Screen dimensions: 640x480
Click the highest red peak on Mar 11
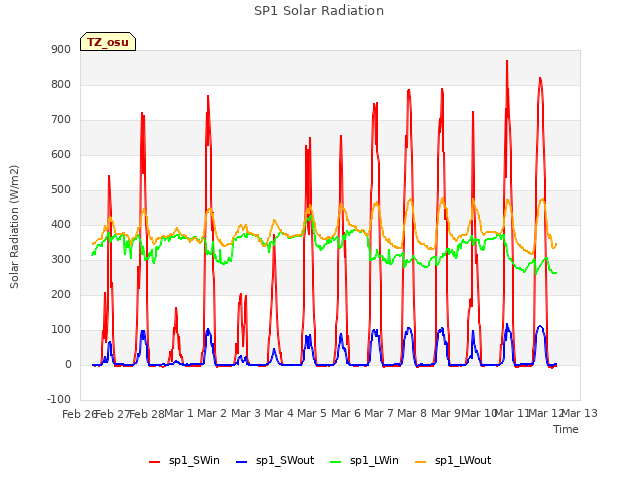click(507, 61)
